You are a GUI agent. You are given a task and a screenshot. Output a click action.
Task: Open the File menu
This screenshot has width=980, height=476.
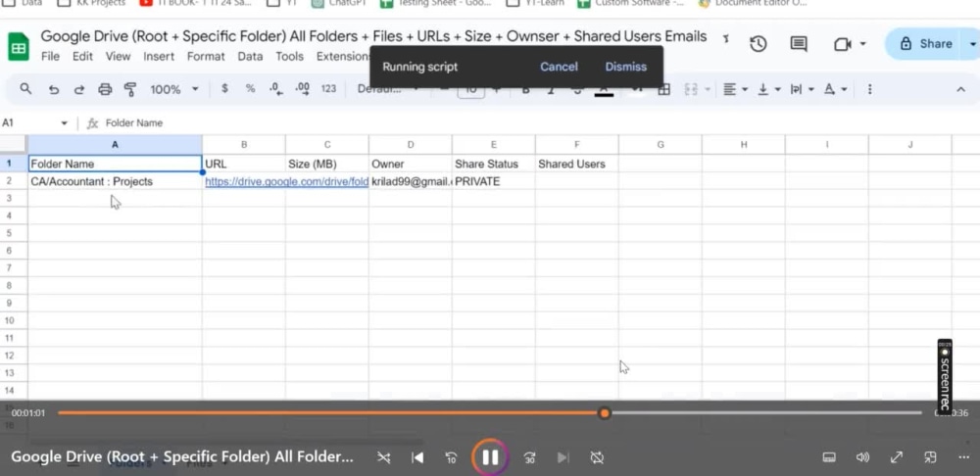pos(50,56)
